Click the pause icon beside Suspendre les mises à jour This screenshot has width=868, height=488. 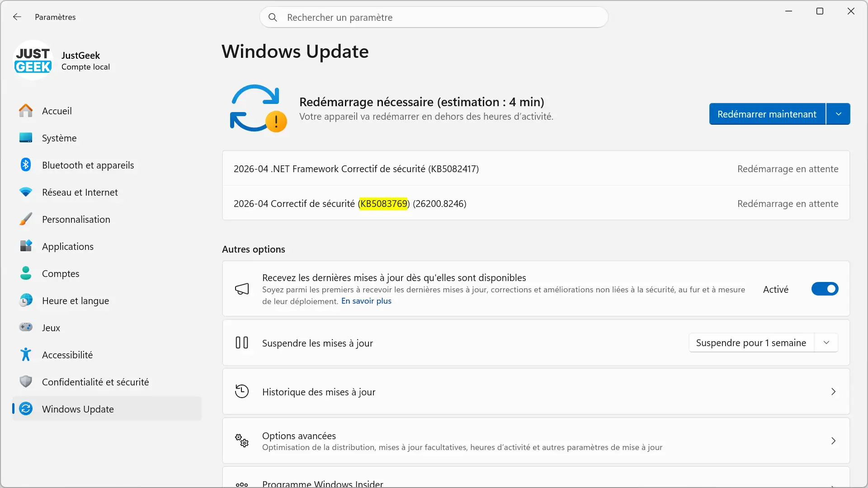pos(242,343)
